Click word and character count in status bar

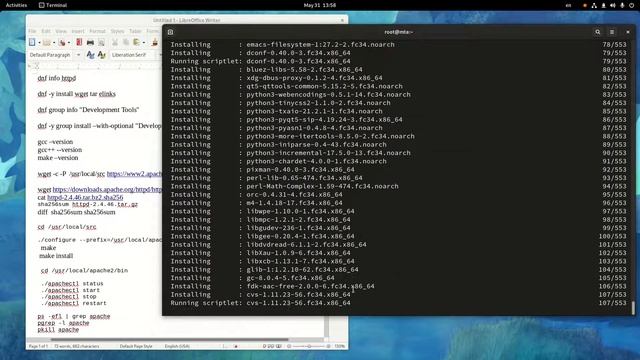[x=77, y=346]
